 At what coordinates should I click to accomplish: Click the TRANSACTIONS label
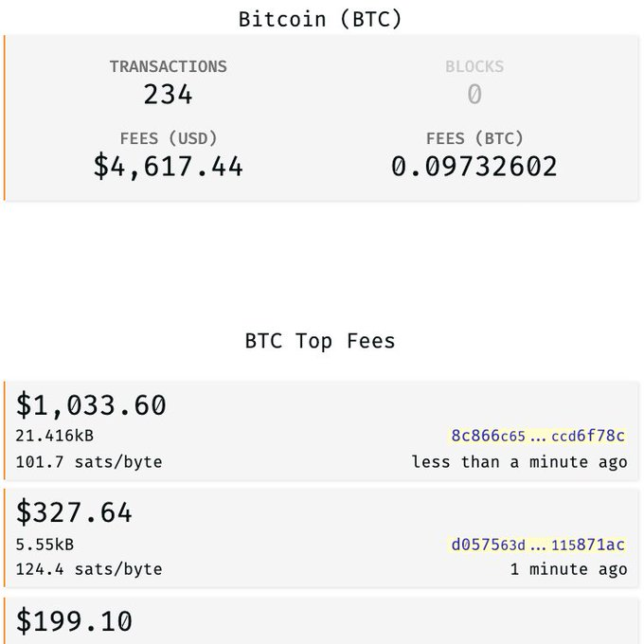(x=168, y=66)
